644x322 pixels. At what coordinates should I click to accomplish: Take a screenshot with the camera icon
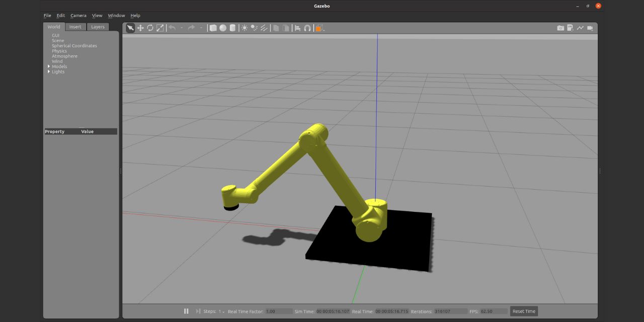click(560, 28)
